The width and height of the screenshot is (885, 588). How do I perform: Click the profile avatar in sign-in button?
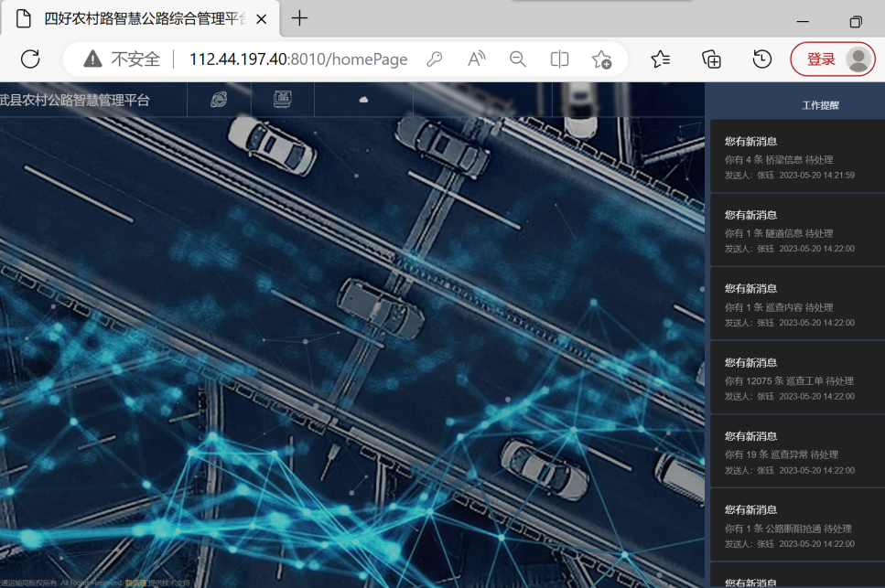(x=858, y=59)
